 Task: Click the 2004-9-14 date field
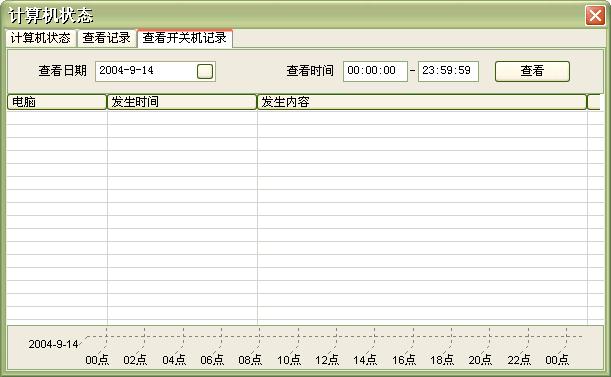pos(155,71)
